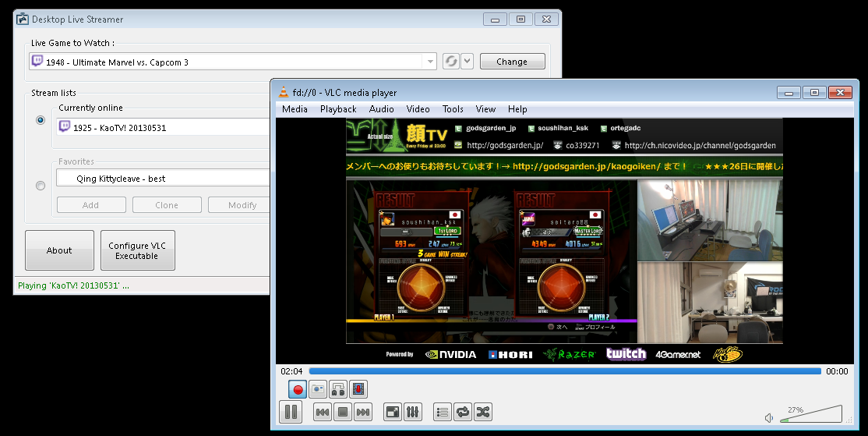Open the 1925 - KaoTV! 20130531 stream dropdown
This screenshot has height=436, width=868.
point(163,127)
